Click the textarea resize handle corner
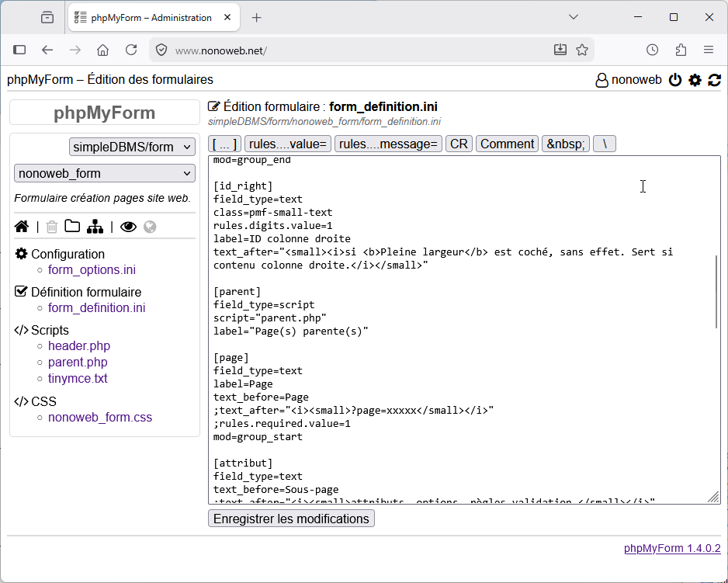728x583 pixels. pyautogui.click(x=714, y=497)
